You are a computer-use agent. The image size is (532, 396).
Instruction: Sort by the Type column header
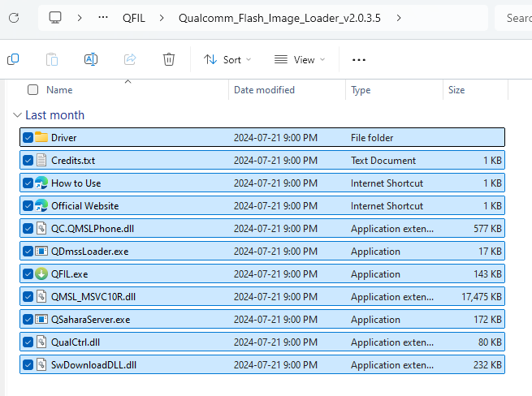tap(361, 90)
